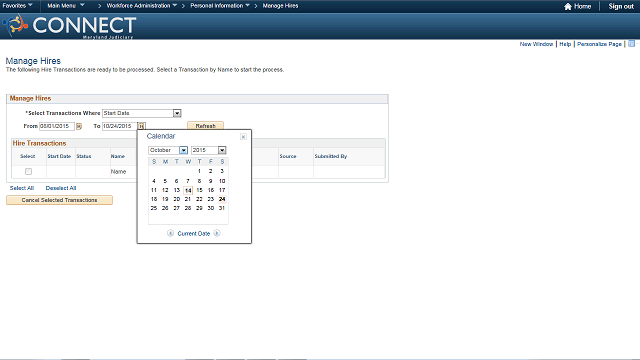Select October 21 in the calendar

(188, 199)
